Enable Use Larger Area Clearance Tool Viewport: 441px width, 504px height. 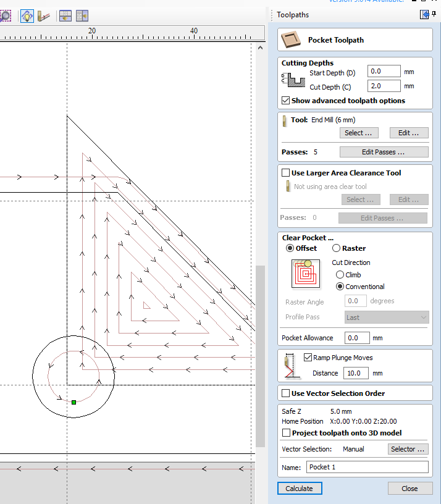(x=285, y=173)
